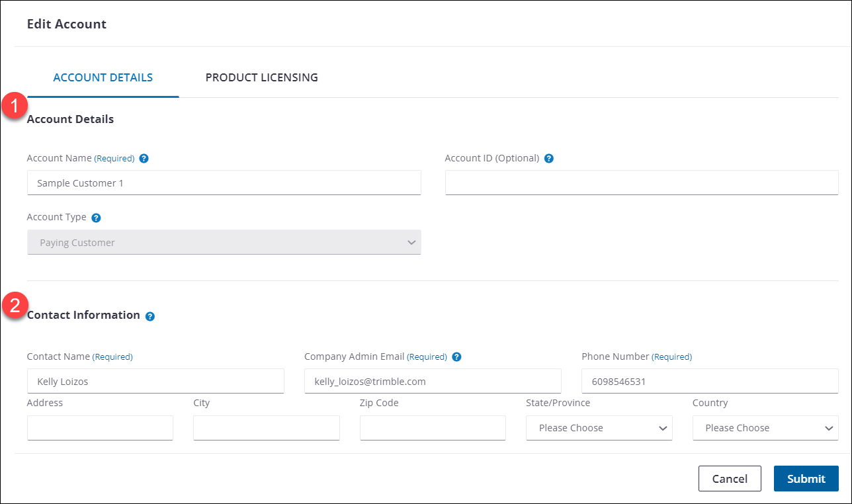Click the help icon next to Account ID

pos(548,159)
